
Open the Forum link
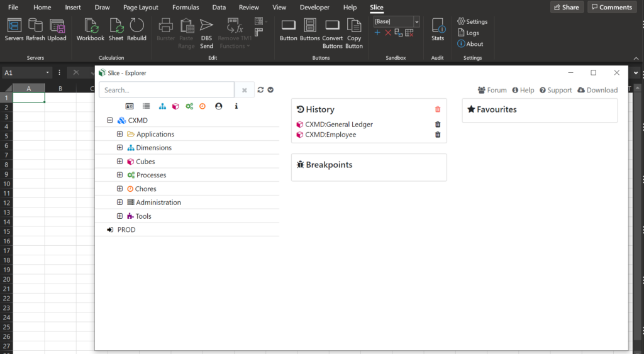point(492,90)
